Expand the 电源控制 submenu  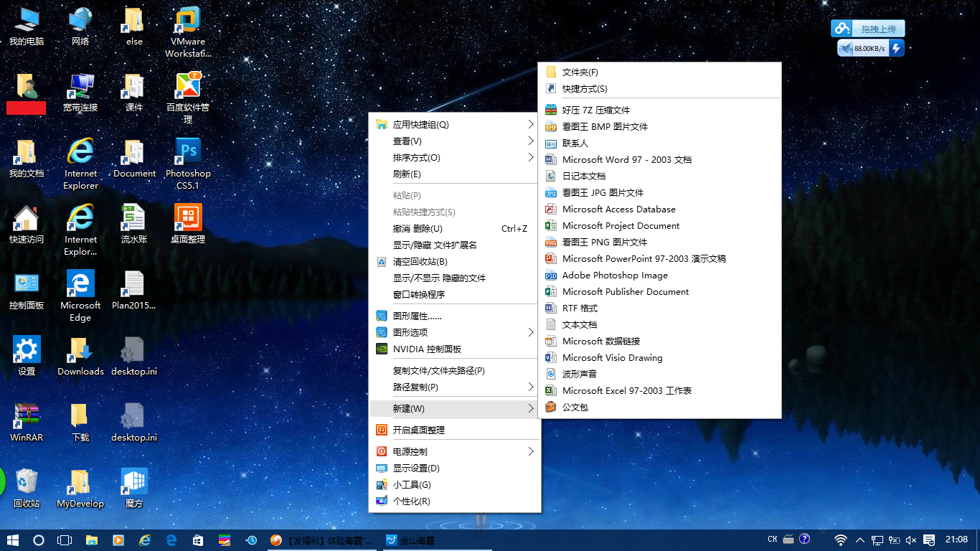[x=455, y=451]
